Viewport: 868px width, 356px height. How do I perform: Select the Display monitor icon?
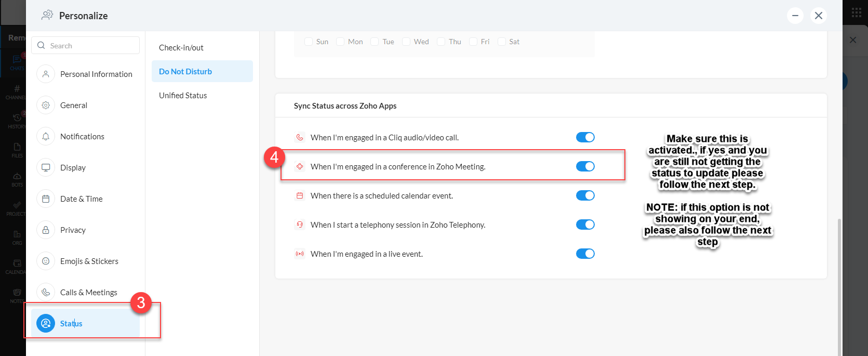pos(46,168)
